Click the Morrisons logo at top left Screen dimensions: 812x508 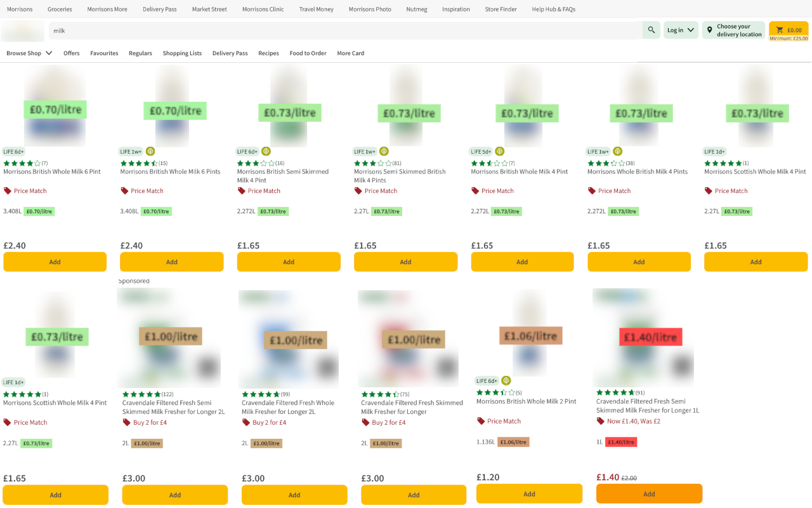point(22,30)
